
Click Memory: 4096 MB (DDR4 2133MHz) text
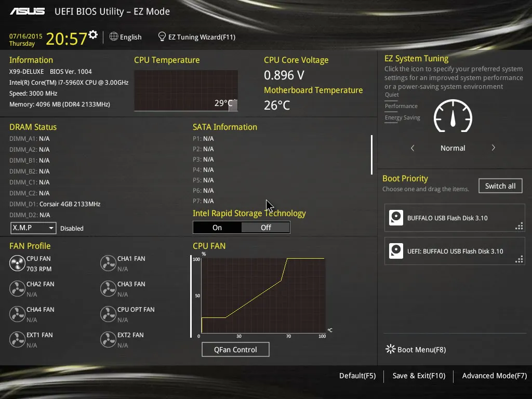pos(60,104)
